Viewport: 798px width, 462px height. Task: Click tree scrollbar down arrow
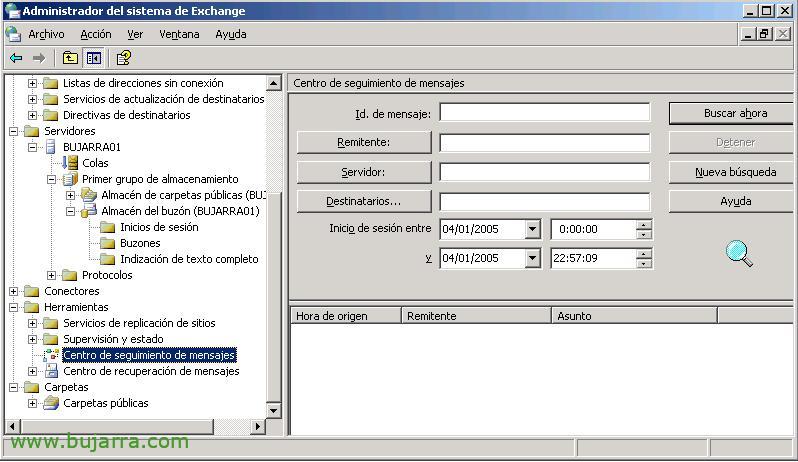click(x=274, y=411)
